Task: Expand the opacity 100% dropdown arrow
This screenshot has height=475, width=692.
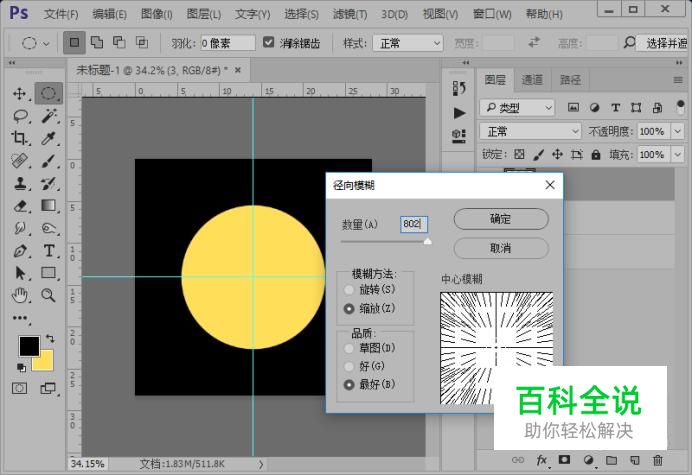Action: (678, 131)
